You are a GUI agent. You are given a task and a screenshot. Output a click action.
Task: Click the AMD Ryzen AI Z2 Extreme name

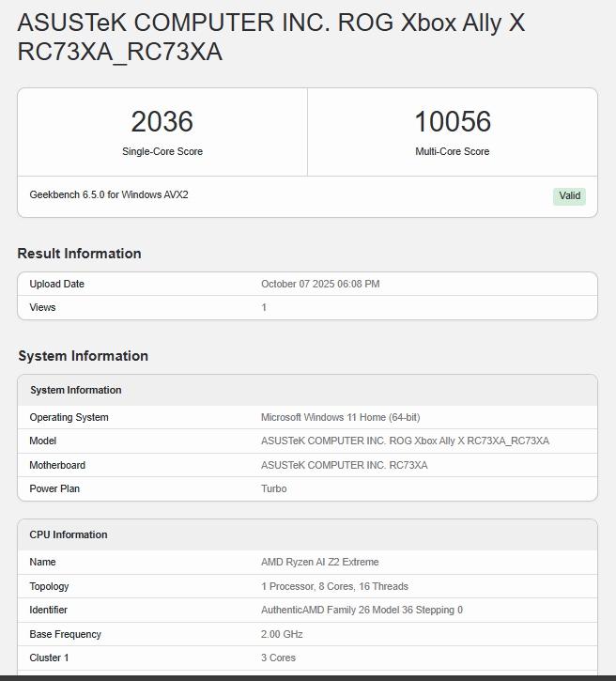tap(319, 562)
